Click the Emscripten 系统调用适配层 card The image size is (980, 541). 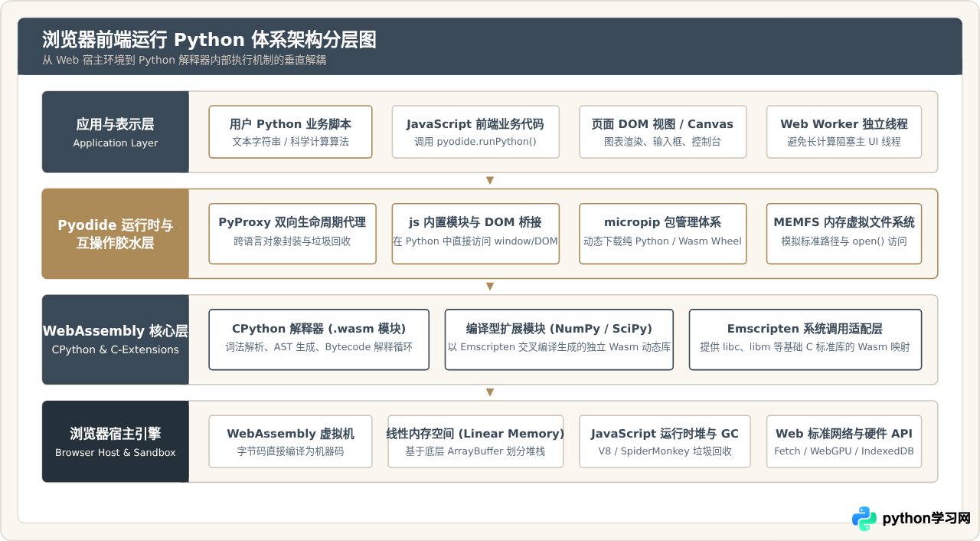click(x=805, y=339)
